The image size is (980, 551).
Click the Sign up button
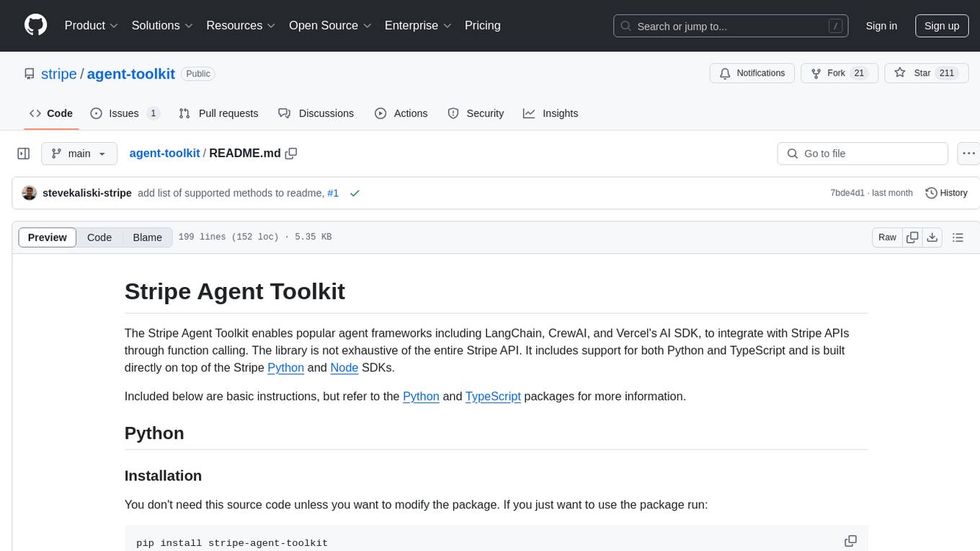(942, 26)
